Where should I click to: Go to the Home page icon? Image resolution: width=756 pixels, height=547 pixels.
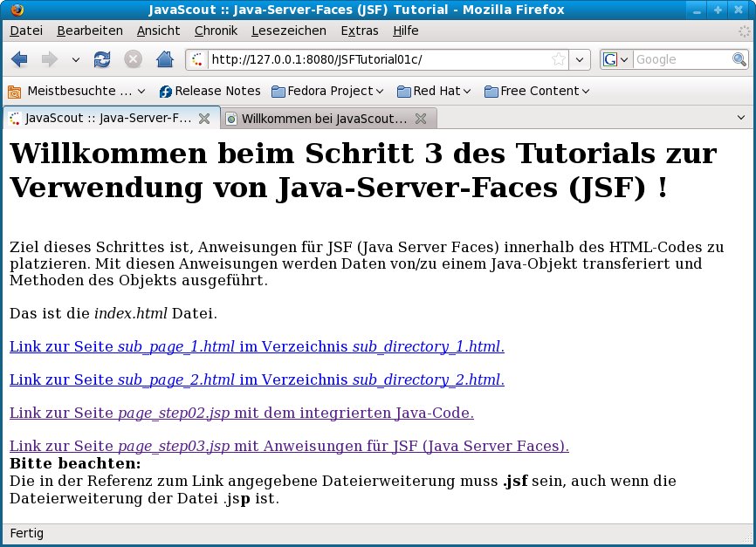coord(164,59)
